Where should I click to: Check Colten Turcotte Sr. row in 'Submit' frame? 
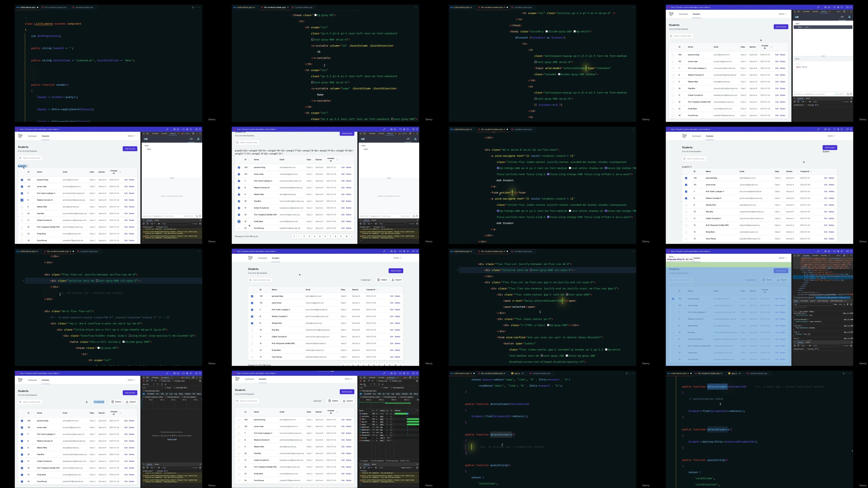pyautogui.click(x=686, y=219)
